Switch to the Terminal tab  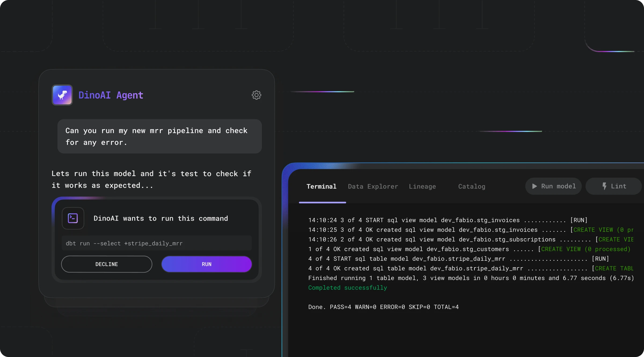coord(321,186)
